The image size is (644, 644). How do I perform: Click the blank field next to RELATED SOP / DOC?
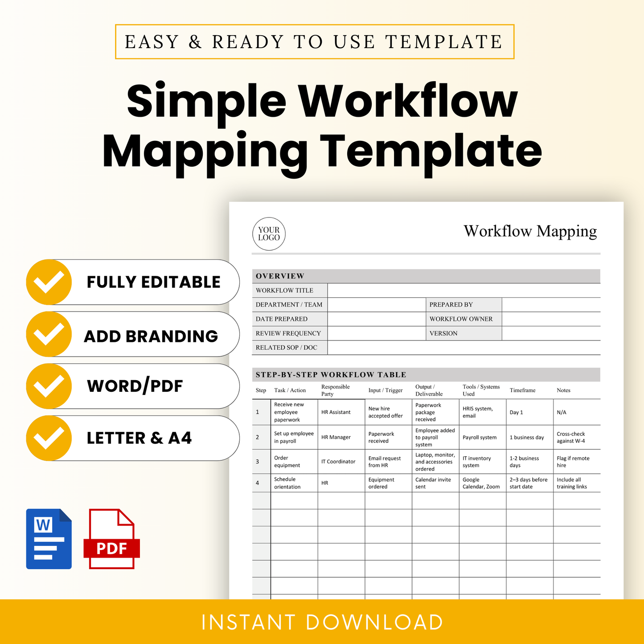point(464,348)
